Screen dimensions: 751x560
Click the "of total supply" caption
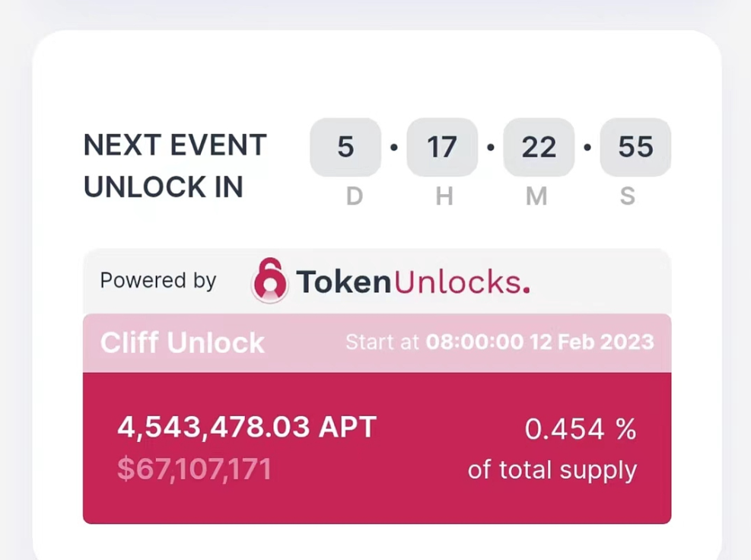(x=552, y=469)
